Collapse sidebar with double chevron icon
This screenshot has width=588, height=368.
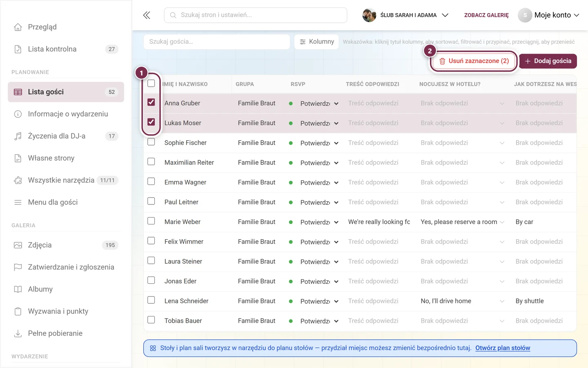[x=147, y=15]
